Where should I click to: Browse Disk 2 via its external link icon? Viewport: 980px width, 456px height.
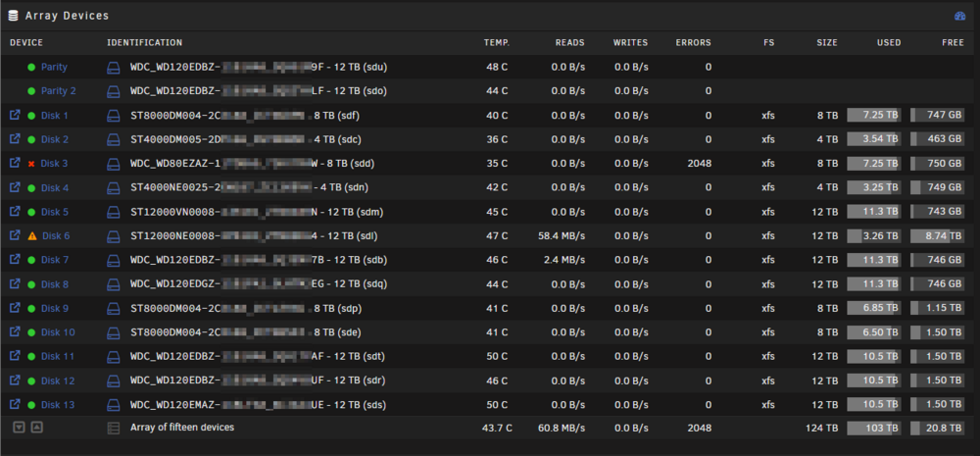tap(15, 138)
